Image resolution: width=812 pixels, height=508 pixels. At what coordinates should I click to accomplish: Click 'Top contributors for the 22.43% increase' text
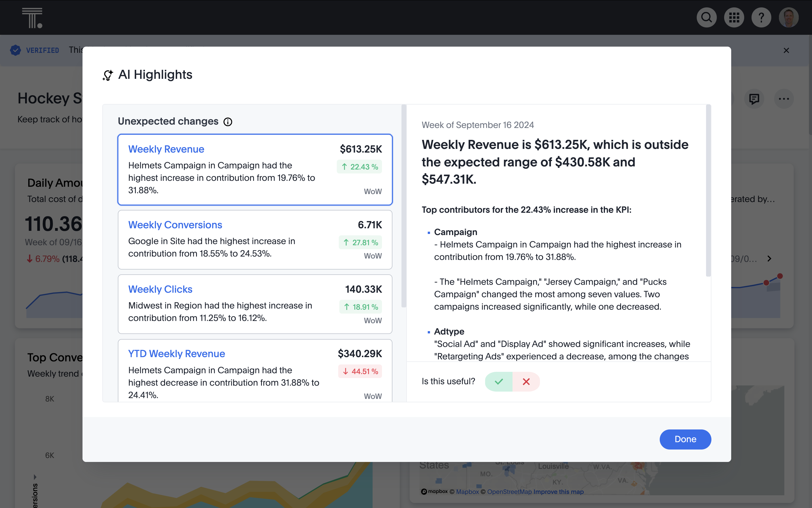(526, 210)
